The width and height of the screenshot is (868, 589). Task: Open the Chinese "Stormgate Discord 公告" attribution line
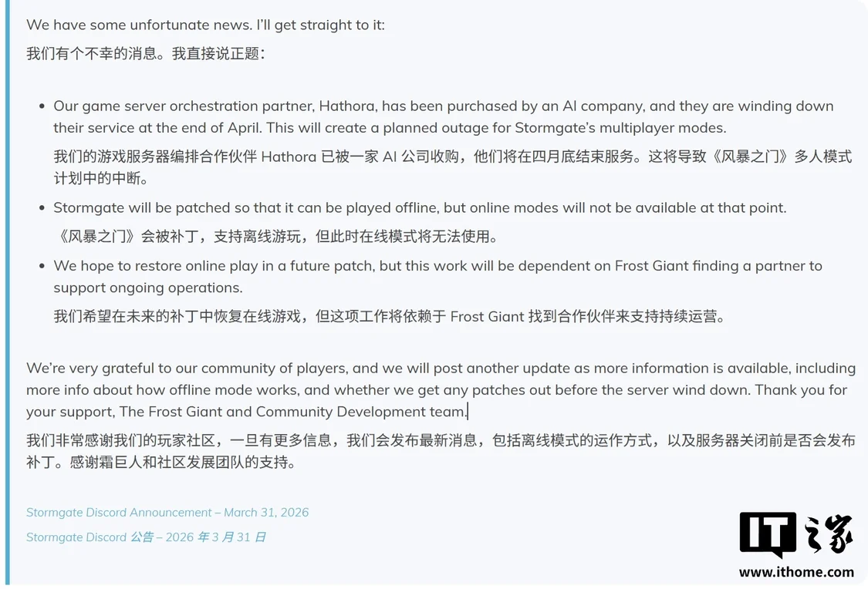coord(146,537)
